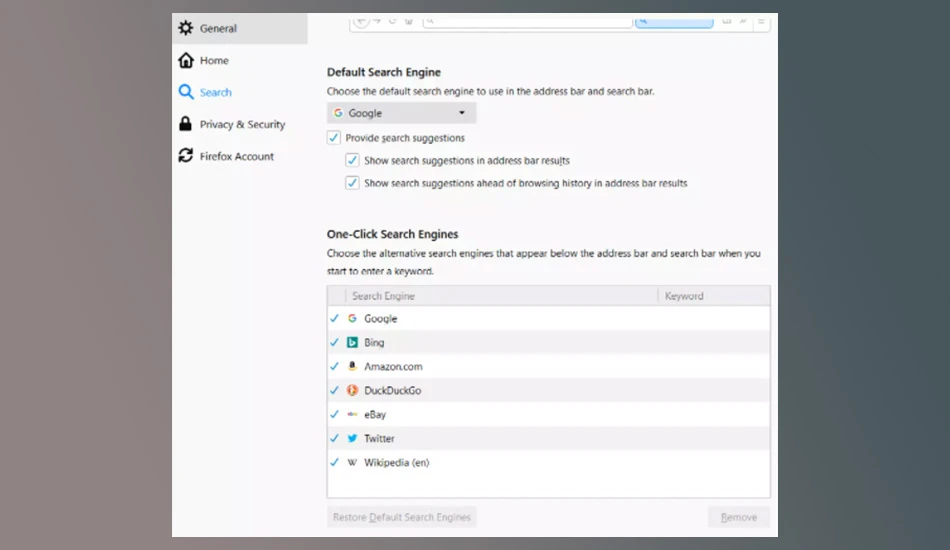Uncheck eBay one-click engine checkmark
Screen dimensions: 950x550
pyautogui.click(x=334, y=414)
